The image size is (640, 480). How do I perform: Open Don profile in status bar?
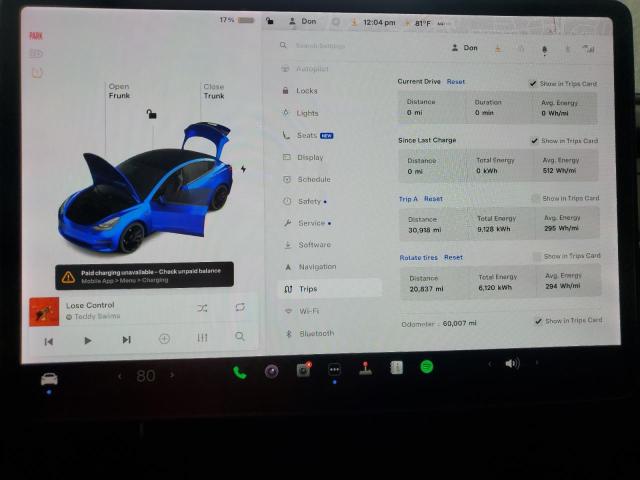[x=303, y=21]
